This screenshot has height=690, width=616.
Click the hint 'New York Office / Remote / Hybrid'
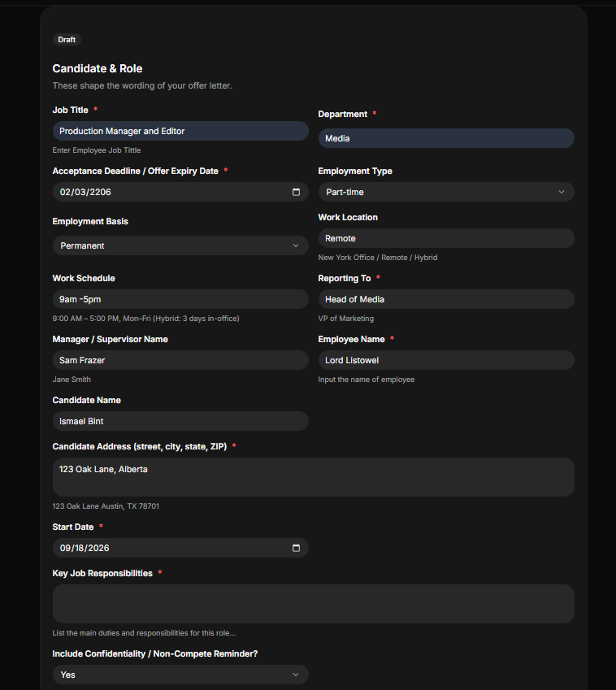click(x=378, y=258)
